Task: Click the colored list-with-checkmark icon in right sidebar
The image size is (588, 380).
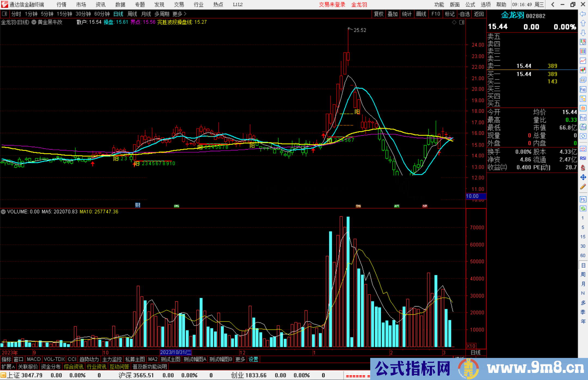Action: (583, 42)
